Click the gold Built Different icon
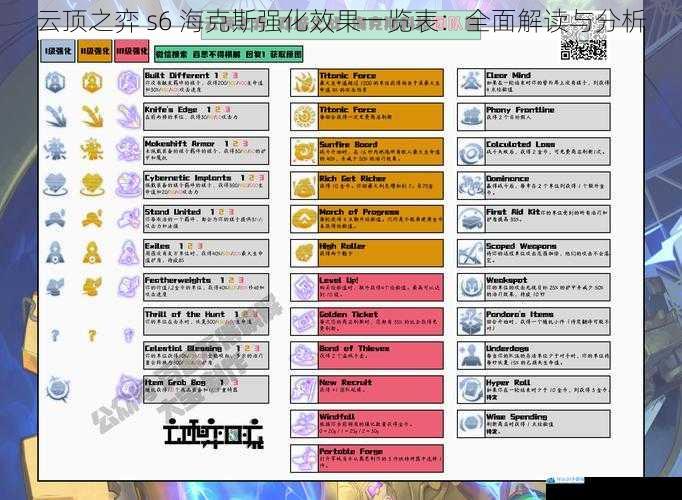The height and width of the screenshot is (500, 682). click(92, 82)
